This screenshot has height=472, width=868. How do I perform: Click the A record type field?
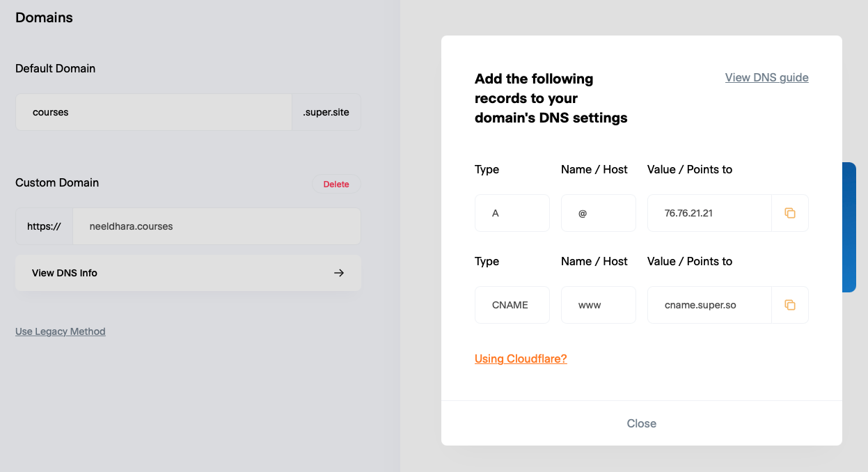(512, 213)
